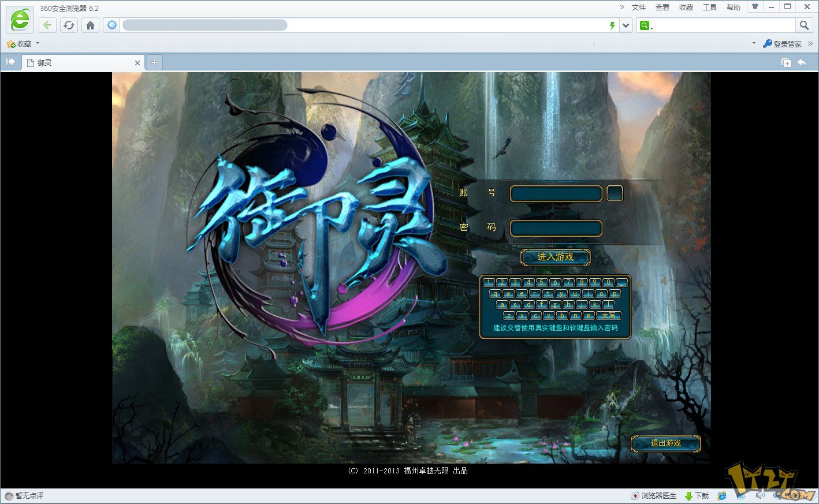
Task: Focus the 密码 password input field
Action: [556, 229]
